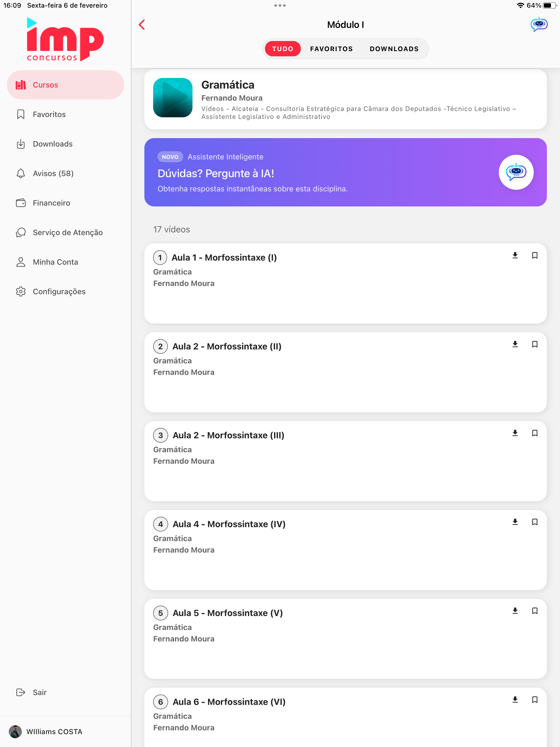Download Aula 1 - Morfossintaxe (I)
Screen dimensions: 560x747
click(515, 255)
